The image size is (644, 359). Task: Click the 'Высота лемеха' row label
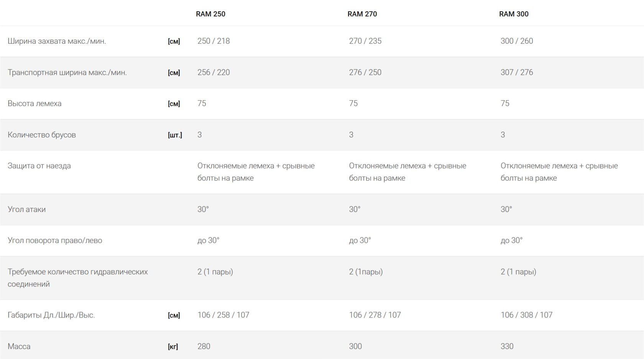(x=34, y=103)
